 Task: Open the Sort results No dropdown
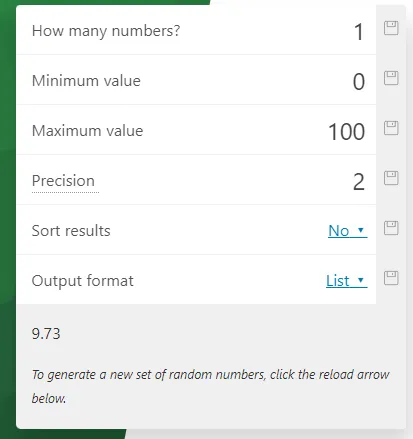pos(348,231)
